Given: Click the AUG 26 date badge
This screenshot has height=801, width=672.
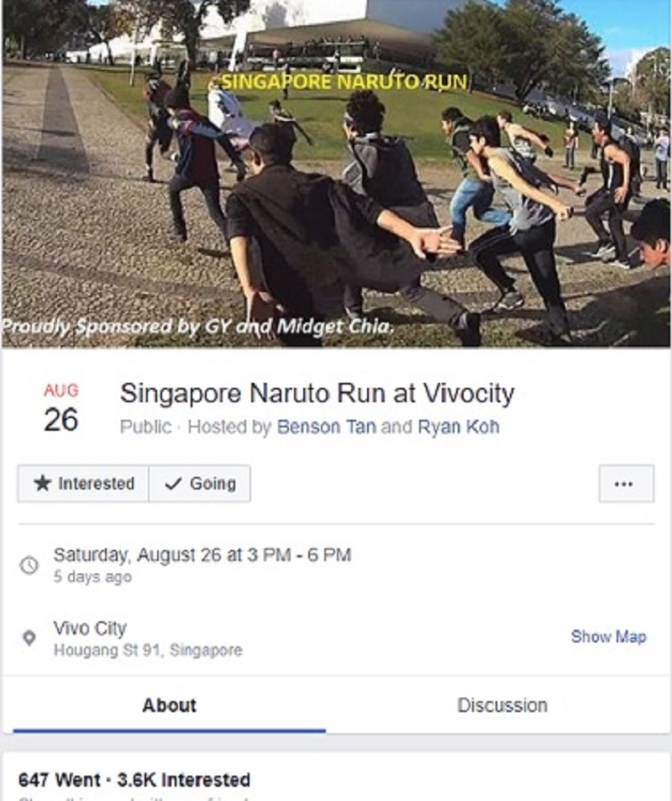Looking at the screenshot, I should [60, 408].
